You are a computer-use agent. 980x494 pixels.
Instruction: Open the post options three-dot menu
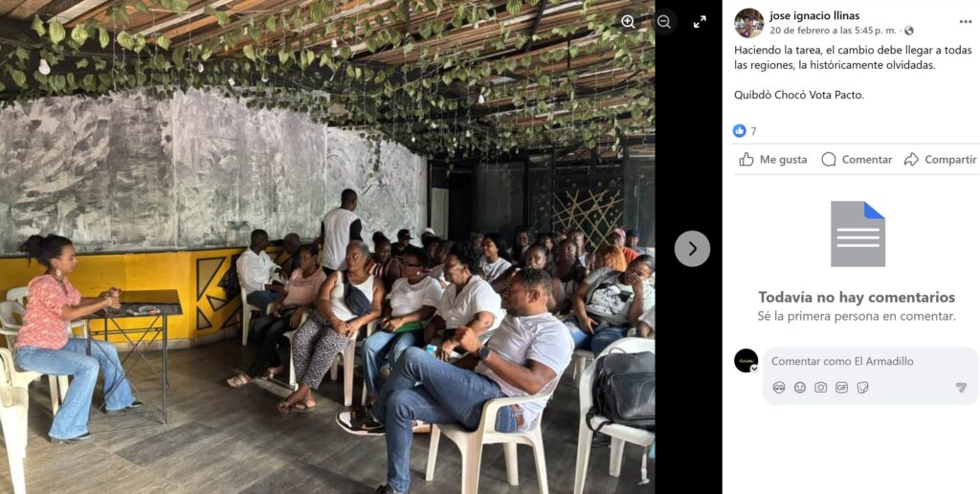(966, 22)
